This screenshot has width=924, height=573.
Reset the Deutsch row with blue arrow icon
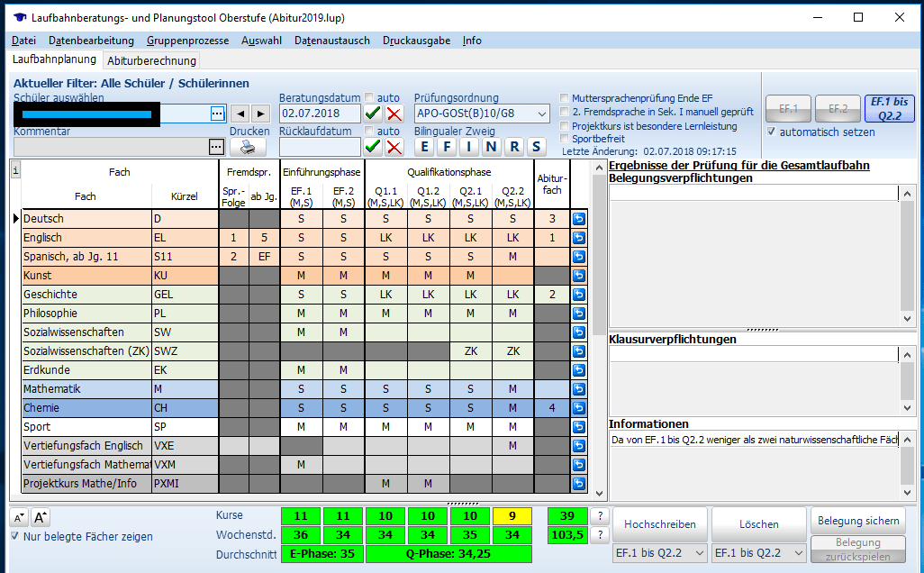[x=579, y=219]
